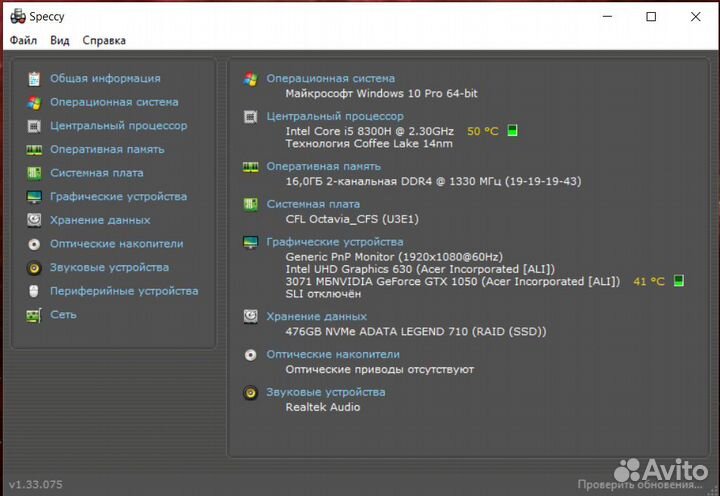Image resolution: width=720 pixels, height=496 pixels.
Task: Click the Общая информация clipboard icon in sidebar
Action: (x=34, y=79)
